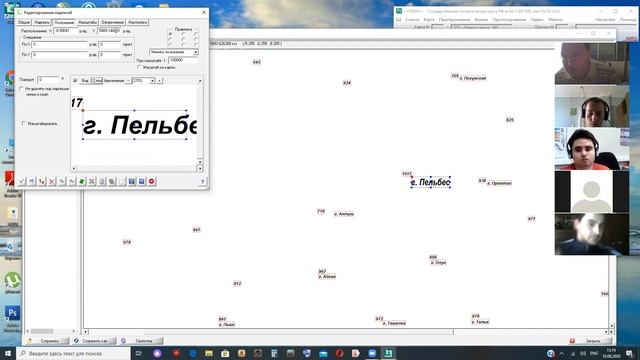The image size is (640, 360).
Task: Click the Закрыть button at bottom right
Action: pyautogui.click(x=591, y=341)
